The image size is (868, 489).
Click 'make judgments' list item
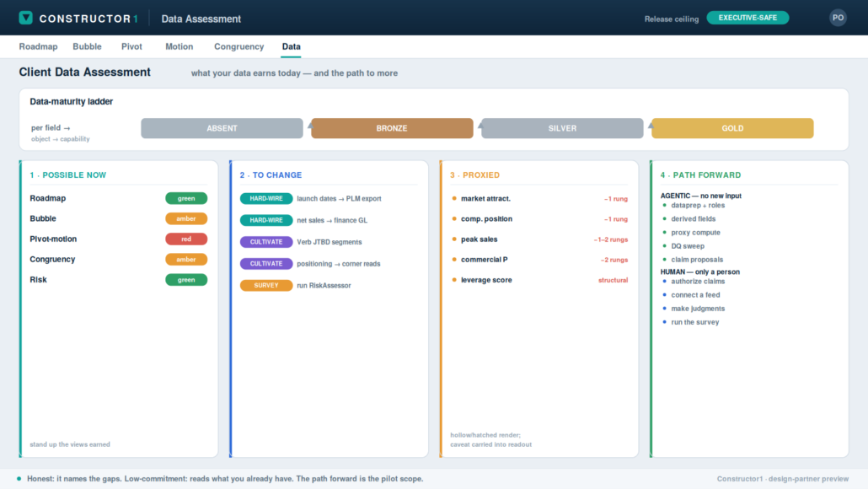pyautogui.click(x=698, y=309)
